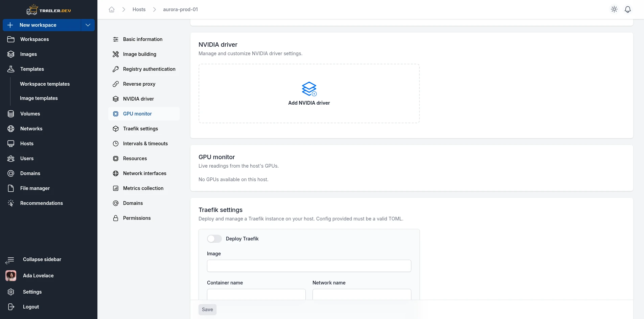Click the Logout door icon
Viewport: 644px width, 319px height.
pyautogui.click(x=11, y=307)
